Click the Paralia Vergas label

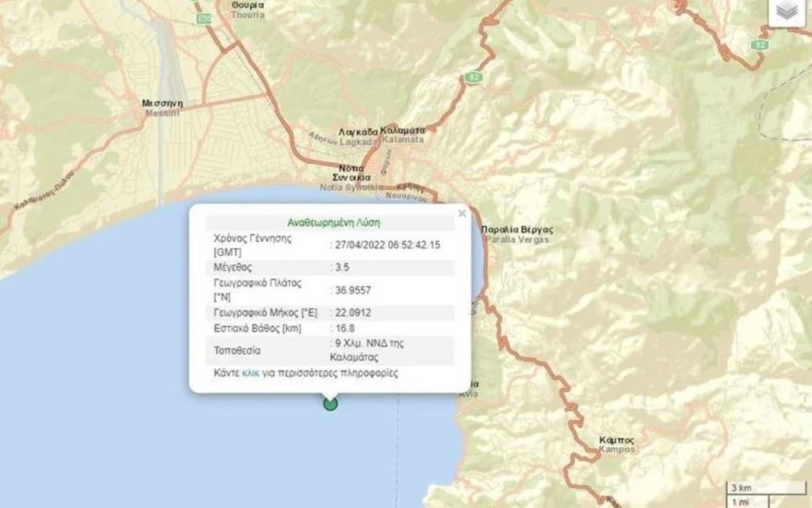click(517, 234)
